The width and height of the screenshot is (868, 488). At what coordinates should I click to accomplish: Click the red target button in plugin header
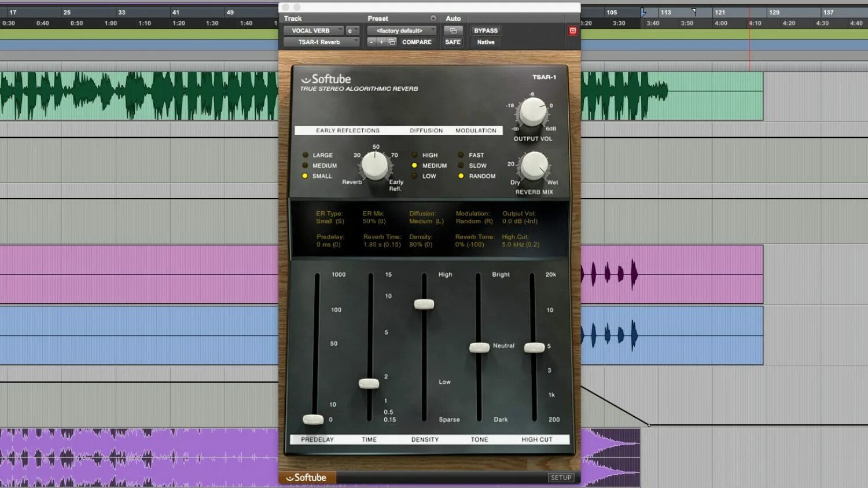572,31
